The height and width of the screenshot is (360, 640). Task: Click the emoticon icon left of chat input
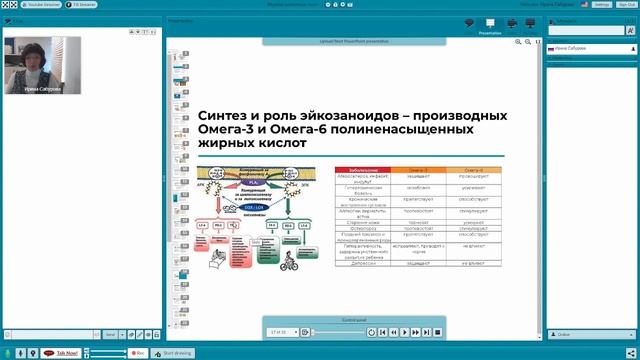pos(7,335)
